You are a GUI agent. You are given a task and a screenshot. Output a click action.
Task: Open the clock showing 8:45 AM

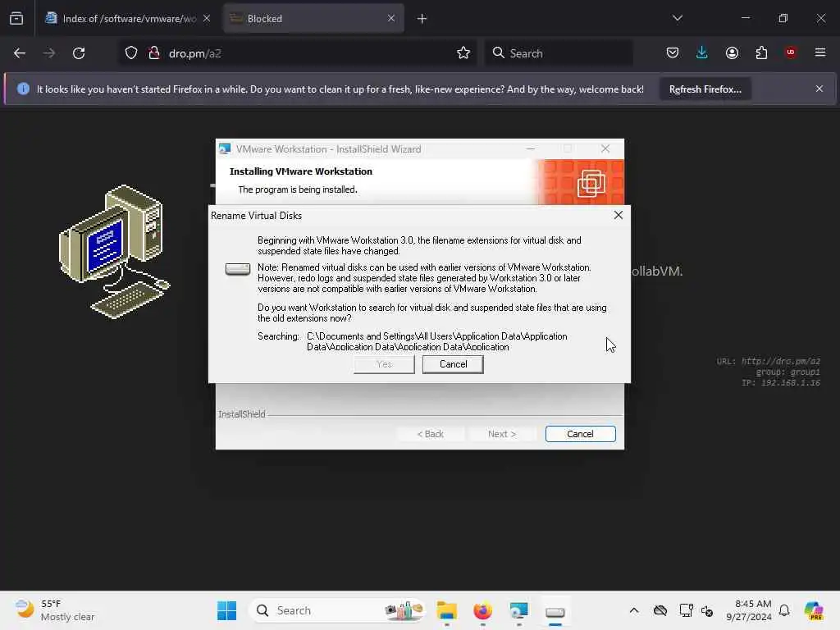pos(748,610)
